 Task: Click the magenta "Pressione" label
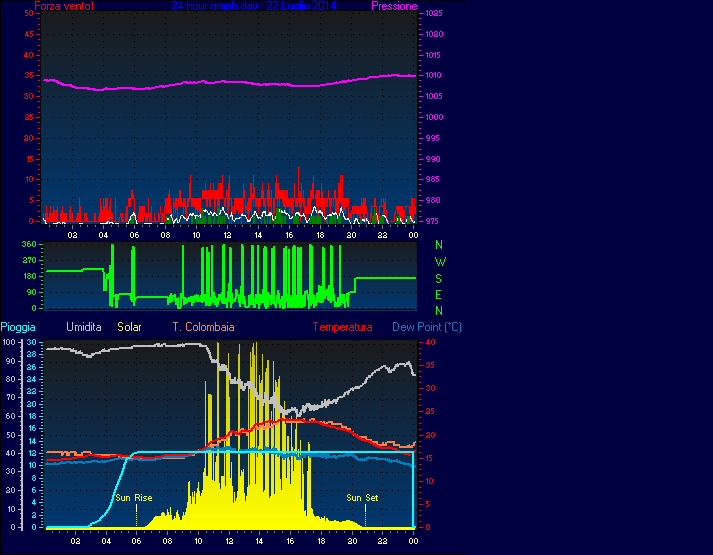pyautogui.click(x=394, y=6)
